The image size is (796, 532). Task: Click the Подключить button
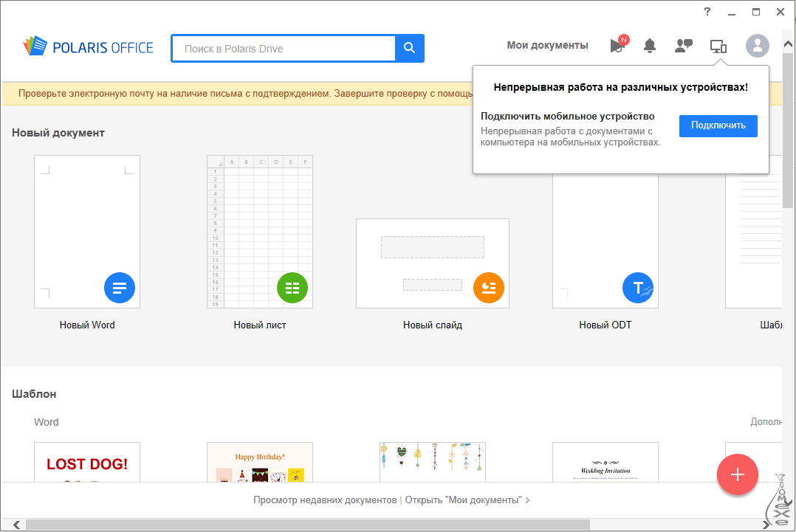(x=718, y=125)
